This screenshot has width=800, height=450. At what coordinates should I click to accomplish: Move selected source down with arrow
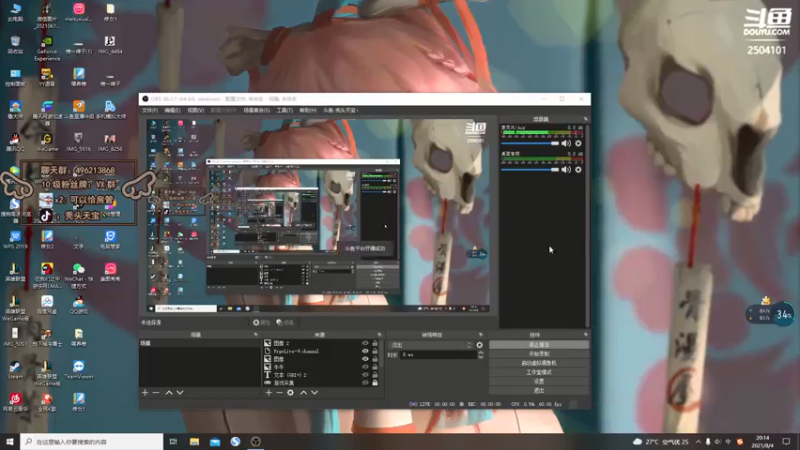pos(314,392)
